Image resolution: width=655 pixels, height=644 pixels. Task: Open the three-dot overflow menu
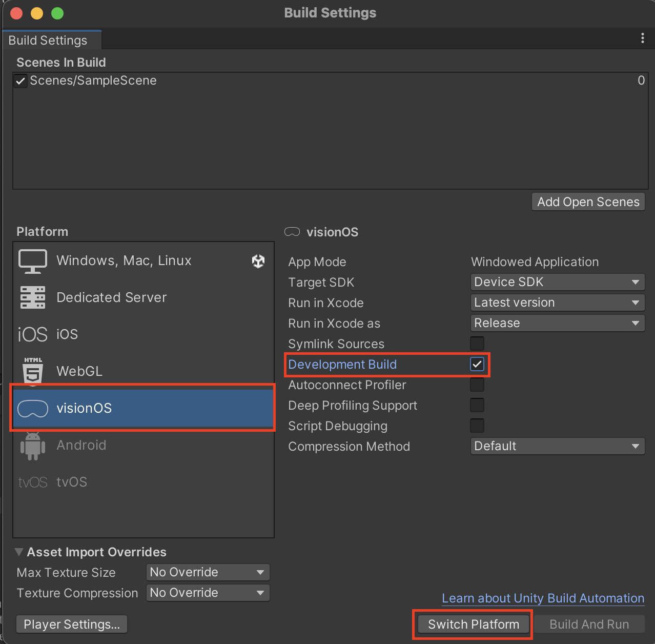[643, 38]
